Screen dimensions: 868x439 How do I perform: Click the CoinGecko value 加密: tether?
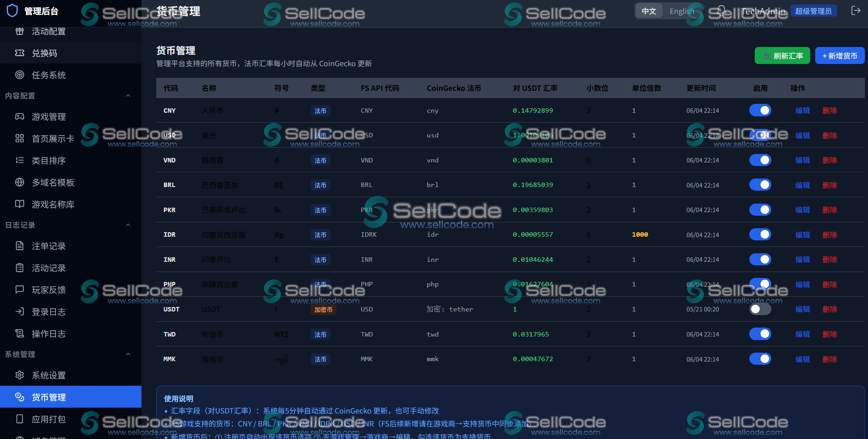pos(449,309)
